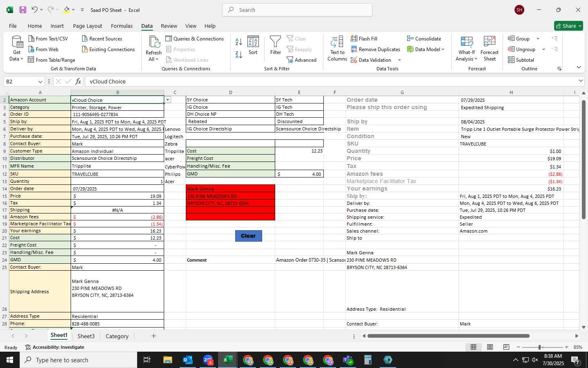The height and width of the screenshot is (368, 588).
Task: Open Recent Sources
Action: point(102,39)
